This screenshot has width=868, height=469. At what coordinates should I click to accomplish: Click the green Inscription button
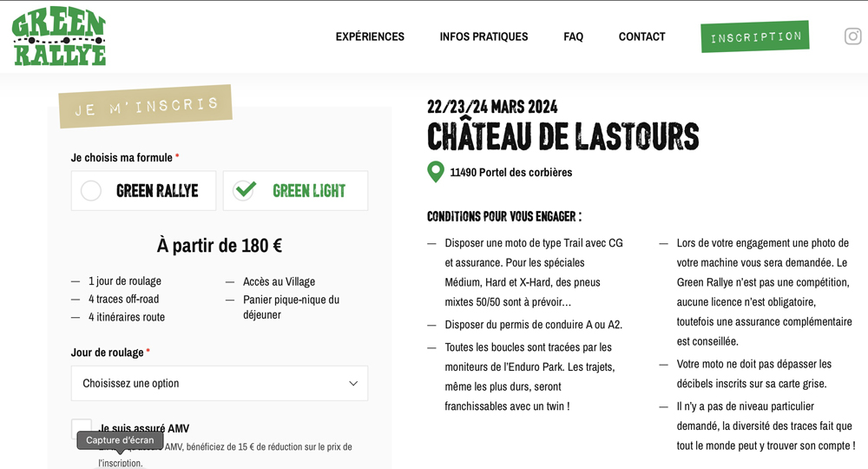(755, 36)
